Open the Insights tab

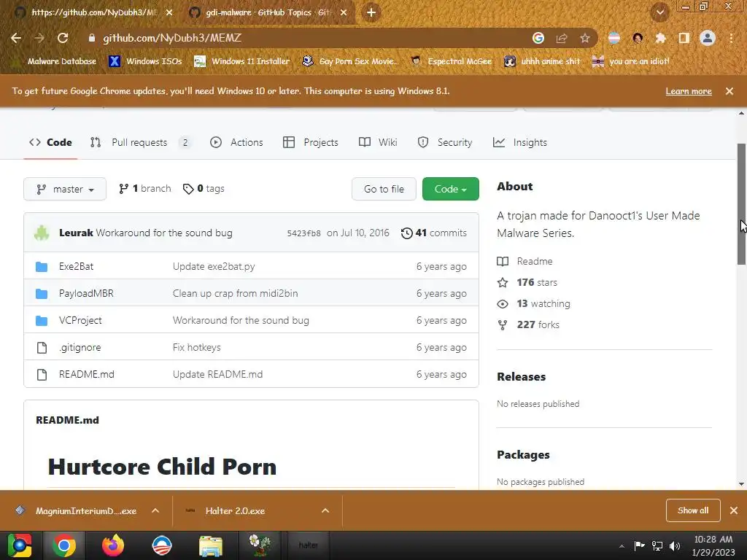tap(519, 142)
